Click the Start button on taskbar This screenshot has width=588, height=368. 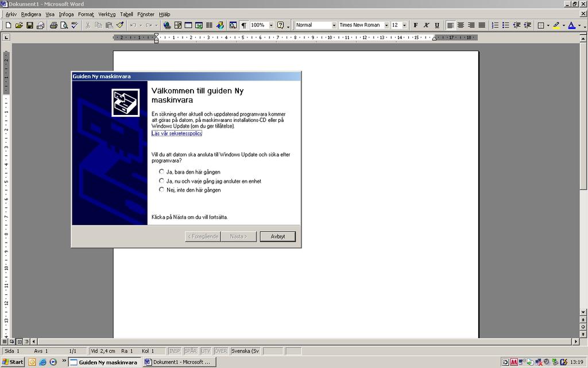[13, 362]
